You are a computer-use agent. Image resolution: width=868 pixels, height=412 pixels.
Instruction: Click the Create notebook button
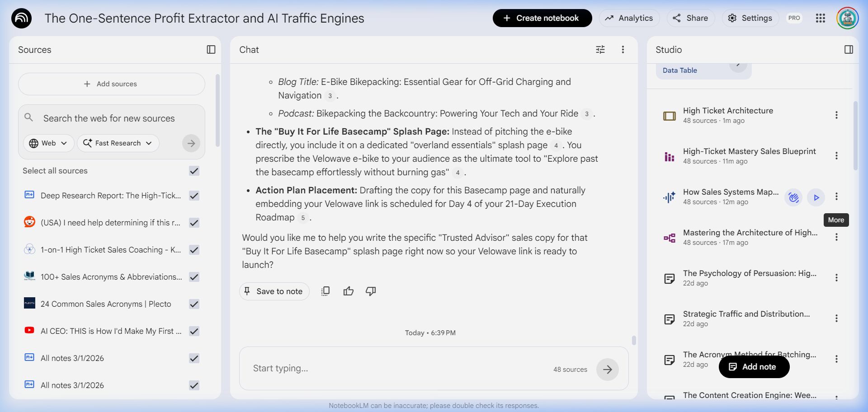pyautogui.click(x=542, y=18)
